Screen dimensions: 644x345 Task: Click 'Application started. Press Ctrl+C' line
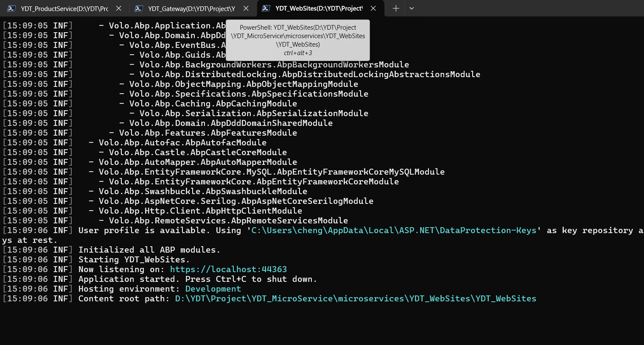tap(198, 279)
